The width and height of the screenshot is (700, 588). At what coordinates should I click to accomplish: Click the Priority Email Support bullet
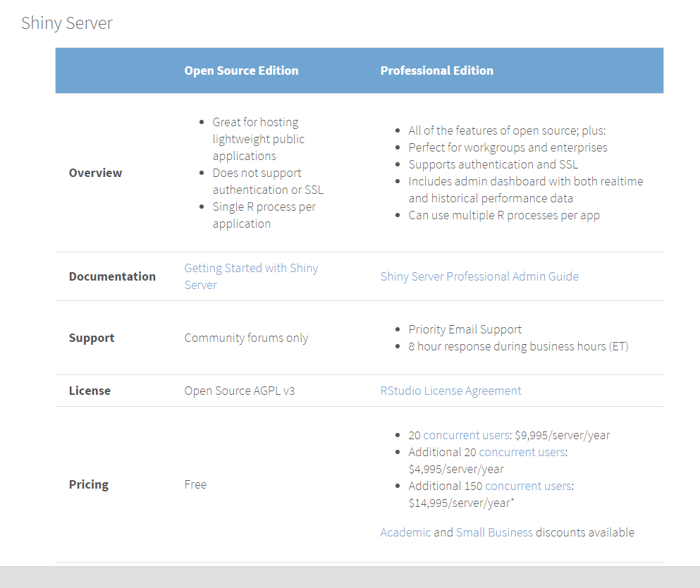(465, 329)
